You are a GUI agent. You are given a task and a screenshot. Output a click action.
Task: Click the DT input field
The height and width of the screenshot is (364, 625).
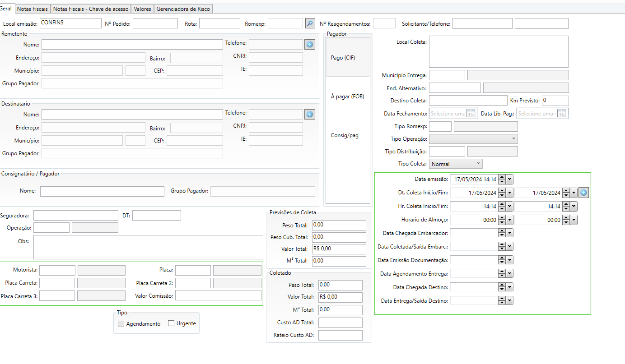157,215
